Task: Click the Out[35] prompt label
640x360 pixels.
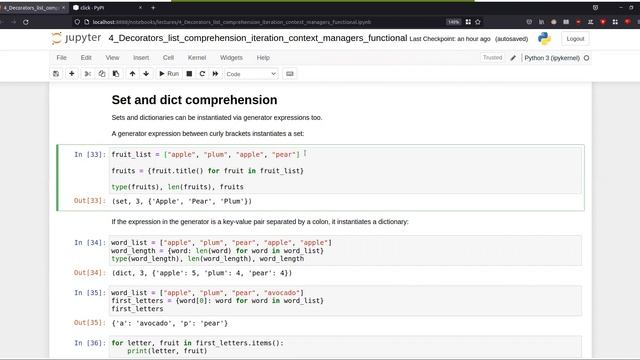Action: click(x=89, y=322)
